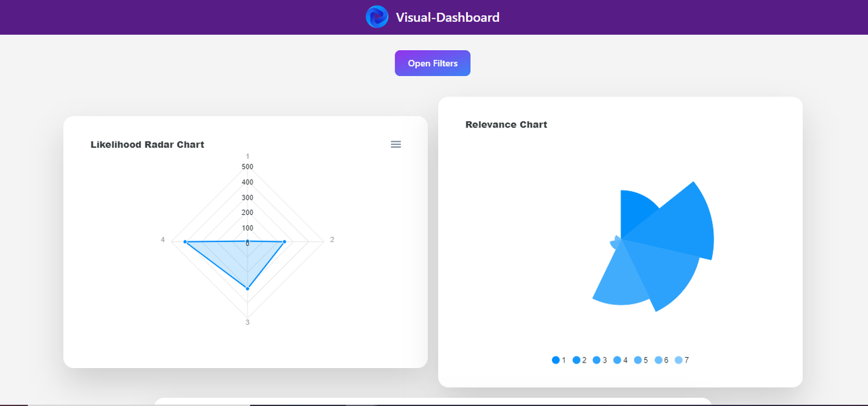Click the Open Filters button

pos(433,63)
